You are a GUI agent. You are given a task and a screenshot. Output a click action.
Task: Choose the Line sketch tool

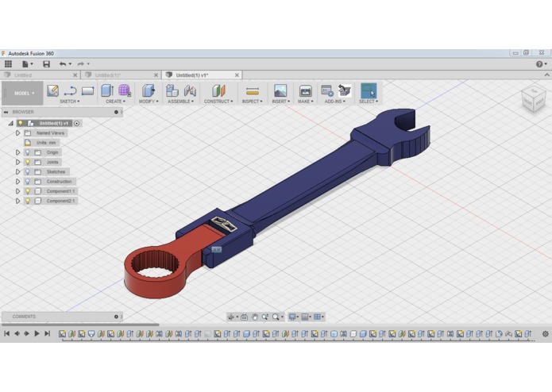70,90
